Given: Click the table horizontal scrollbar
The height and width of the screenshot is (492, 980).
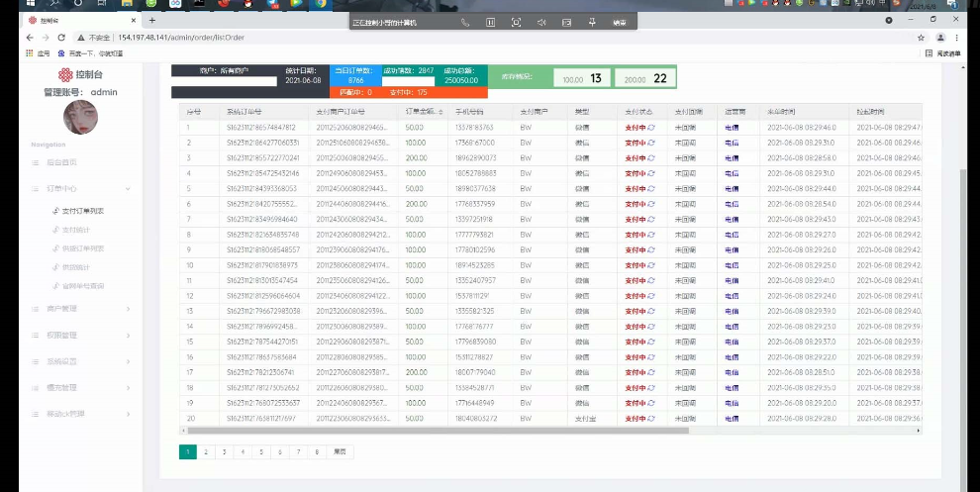Looking at the screenshot, I should [x=438, y=431].
